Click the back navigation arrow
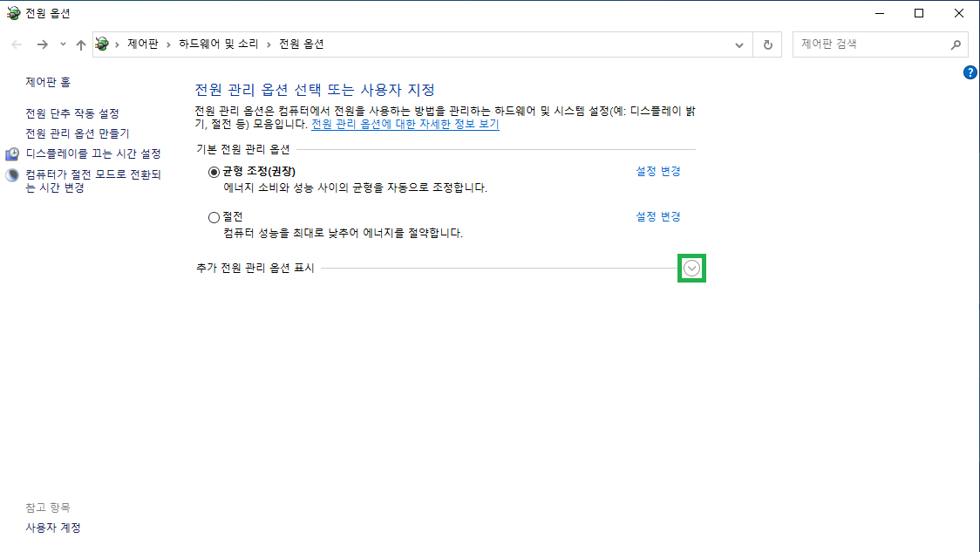 click(x=16, y=44)
